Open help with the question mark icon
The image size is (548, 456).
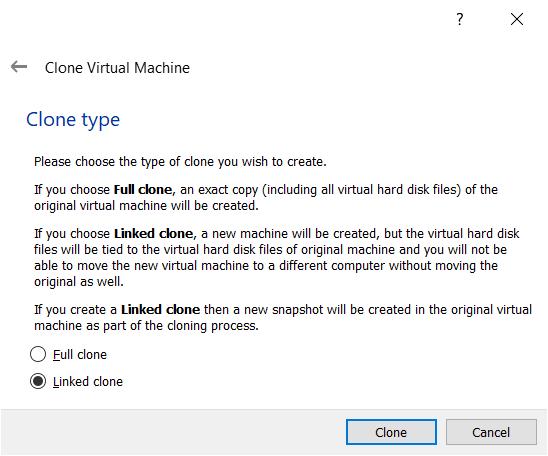(460, 19)
